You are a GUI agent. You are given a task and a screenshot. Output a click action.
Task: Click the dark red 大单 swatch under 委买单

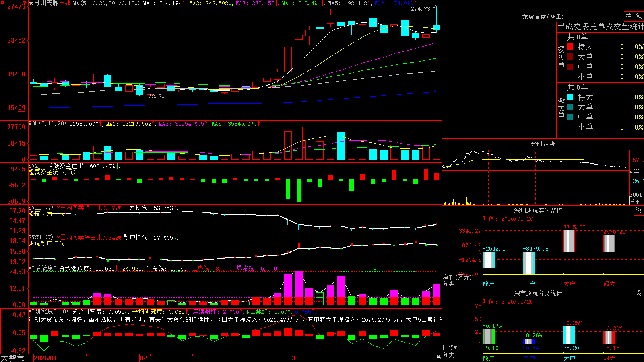pyautogui.click(x=570, y=57)
